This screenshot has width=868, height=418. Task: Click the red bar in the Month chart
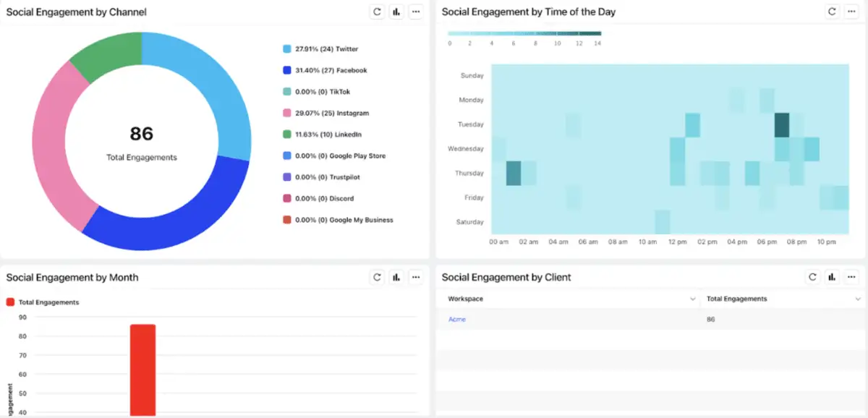click(x=142, y=369)
